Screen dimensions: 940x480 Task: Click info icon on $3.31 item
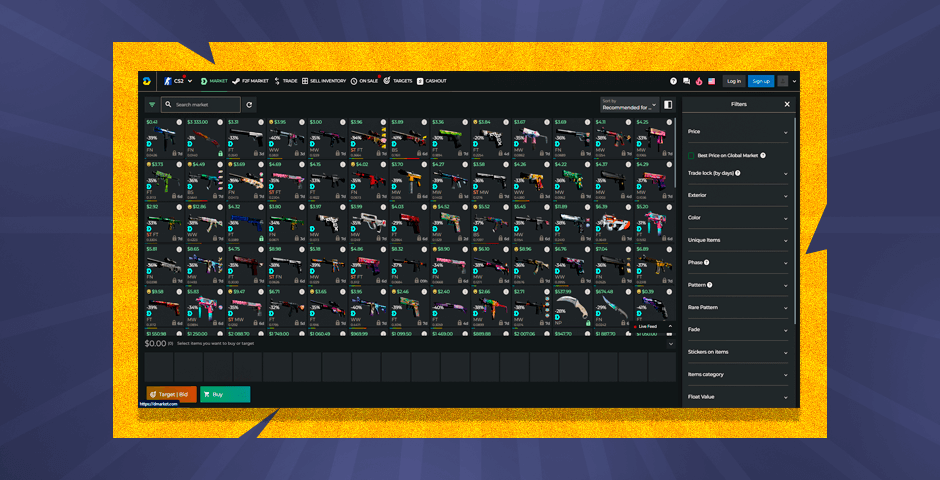click(x=261, y=122)
